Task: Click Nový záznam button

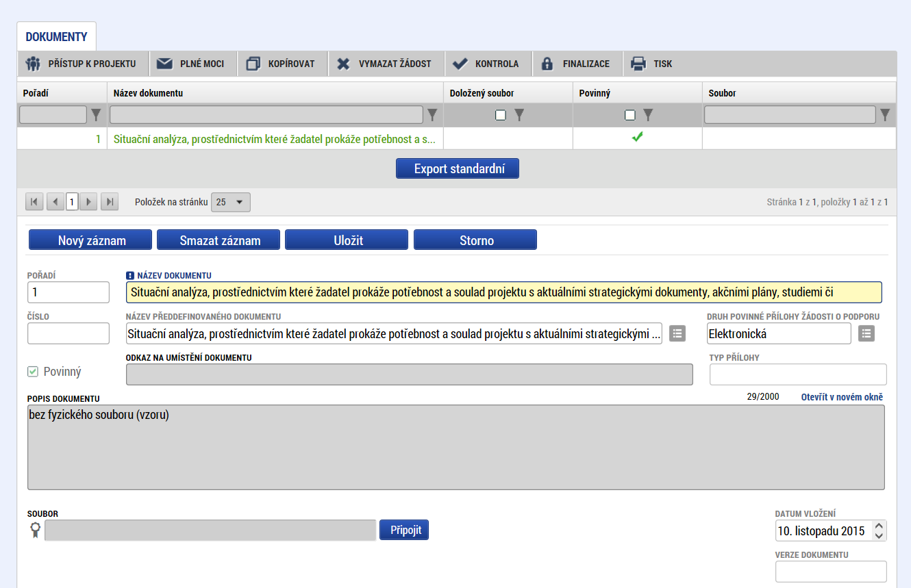Action: pyautogui.click(x=90, y=240)
